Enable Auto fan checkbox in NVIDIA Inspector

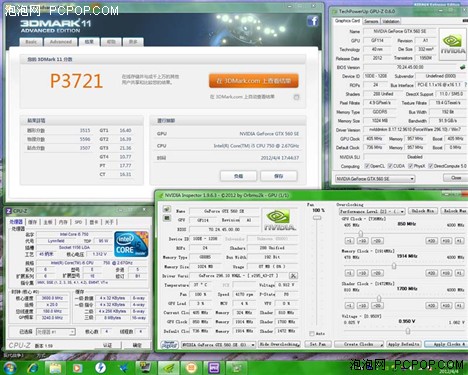[311, 334]
